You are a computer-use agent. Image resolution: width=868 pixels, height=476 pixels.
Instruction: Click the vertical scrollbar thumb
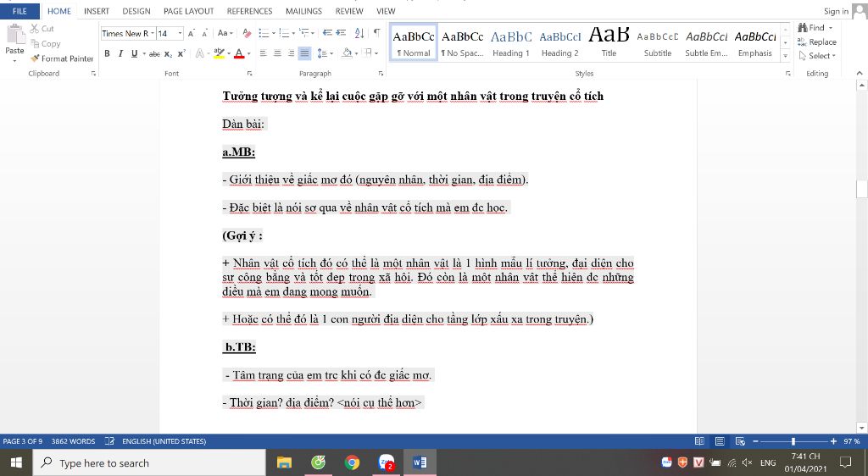861,189
